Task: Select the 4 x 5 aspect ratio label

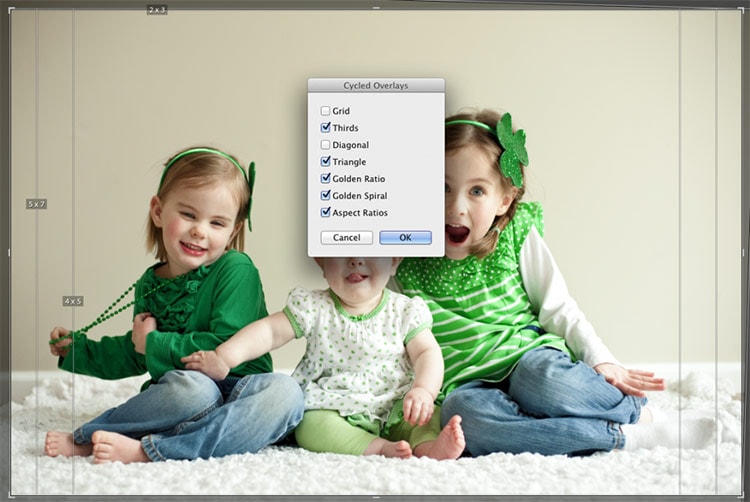Action: pos(73,301)
